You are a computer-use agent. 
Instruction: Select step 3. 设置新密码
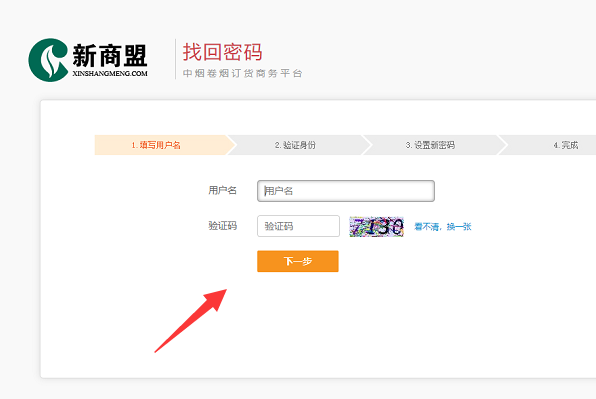[430, 145]
